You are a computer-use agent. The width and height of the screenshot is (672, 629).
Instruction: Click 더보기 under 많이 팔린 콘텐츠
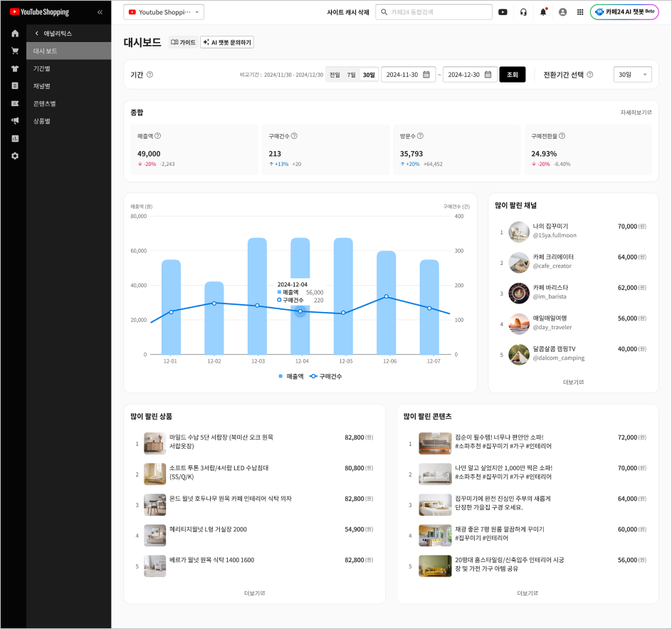pyautogui.click(x=527, y=593)
